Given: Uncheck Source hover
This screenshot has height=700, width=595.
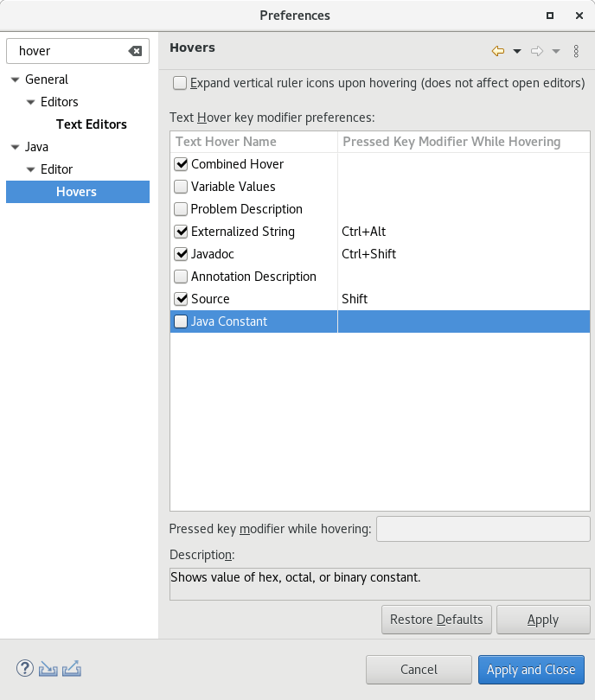Looking at the screenshot, I should (x=181, y=299).
